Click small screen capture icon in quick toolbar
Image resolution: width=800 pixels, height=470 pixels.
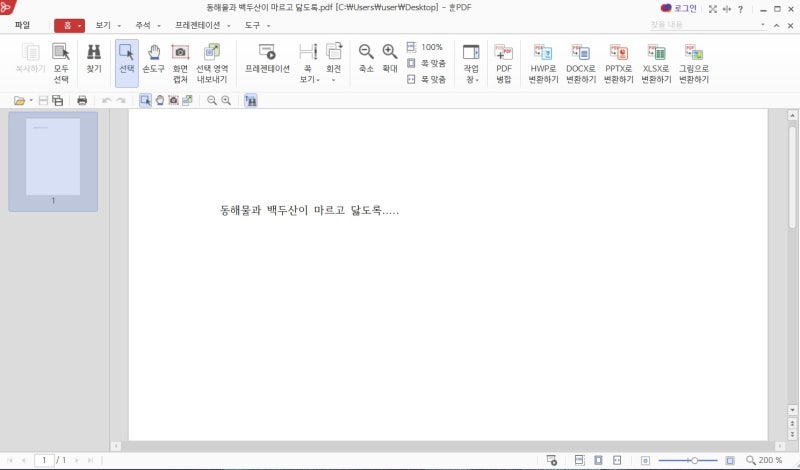tap(173, 101)
